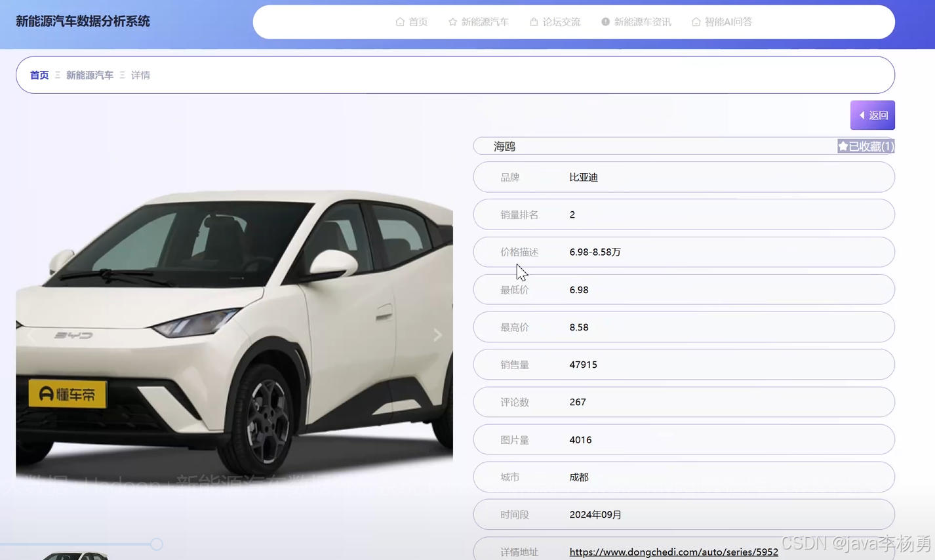Click the 返回 back button
The image size is (935, 560).
pyautogui.click(x=873, y=115)
